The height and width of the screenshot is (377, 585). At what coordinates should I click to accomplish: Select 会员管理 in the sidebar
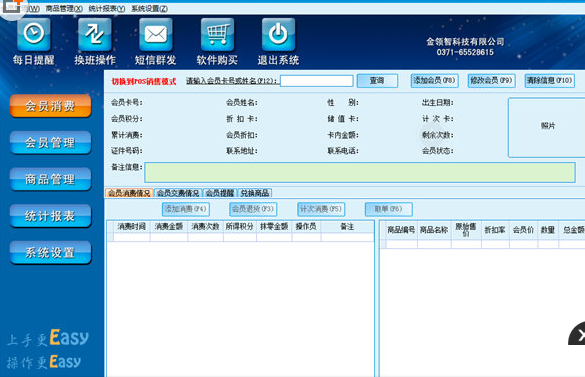[x=50, y=143]
